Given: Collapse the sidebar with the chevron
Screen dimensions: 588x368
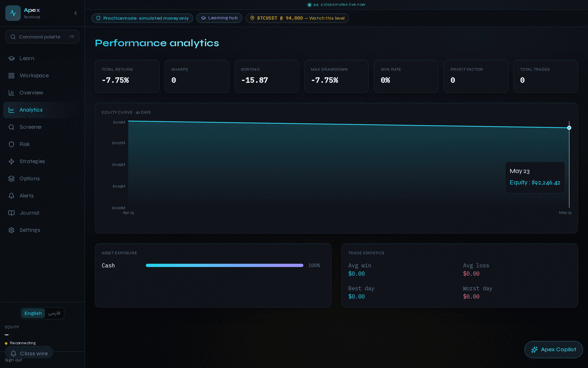Looking at the screenshot, I should click(76, 13).
